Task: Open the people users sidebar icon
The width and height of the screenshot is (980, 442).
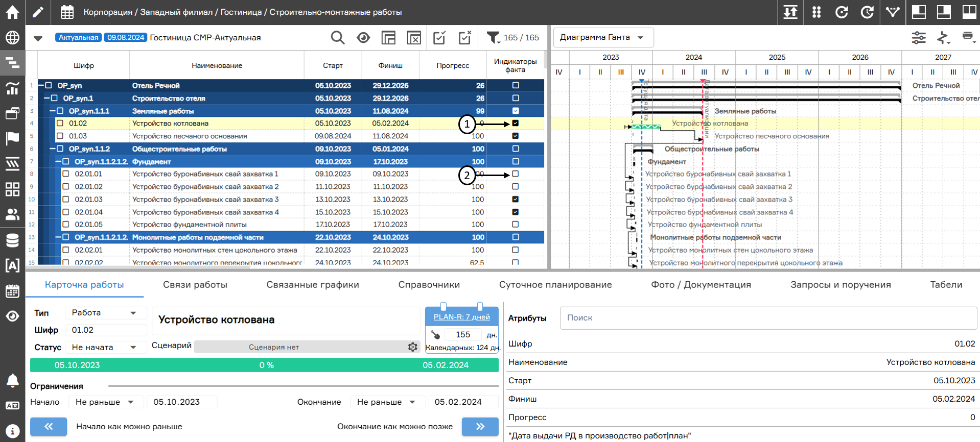Action: coord(12,214)
